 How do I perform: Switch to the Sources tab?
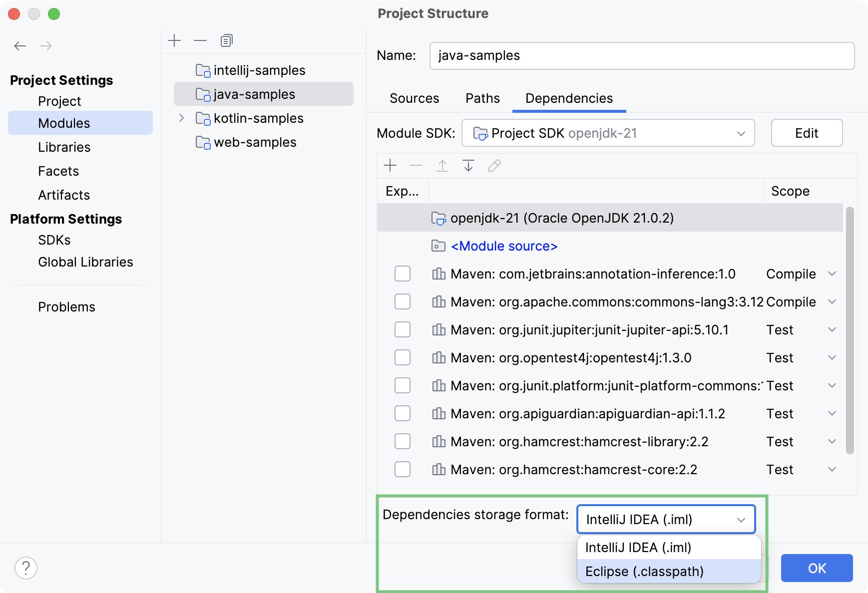point(414,98)
